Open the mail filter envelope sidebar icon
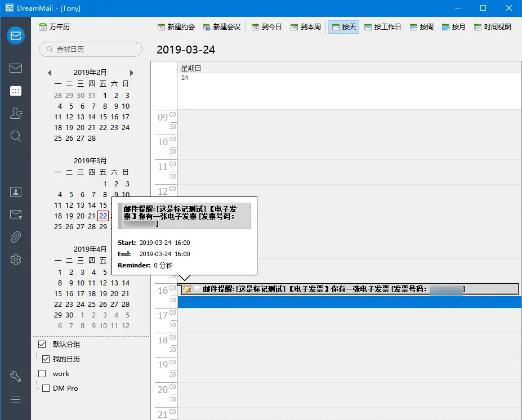Screen dimensions: 522x420 (x=16, y=215)
